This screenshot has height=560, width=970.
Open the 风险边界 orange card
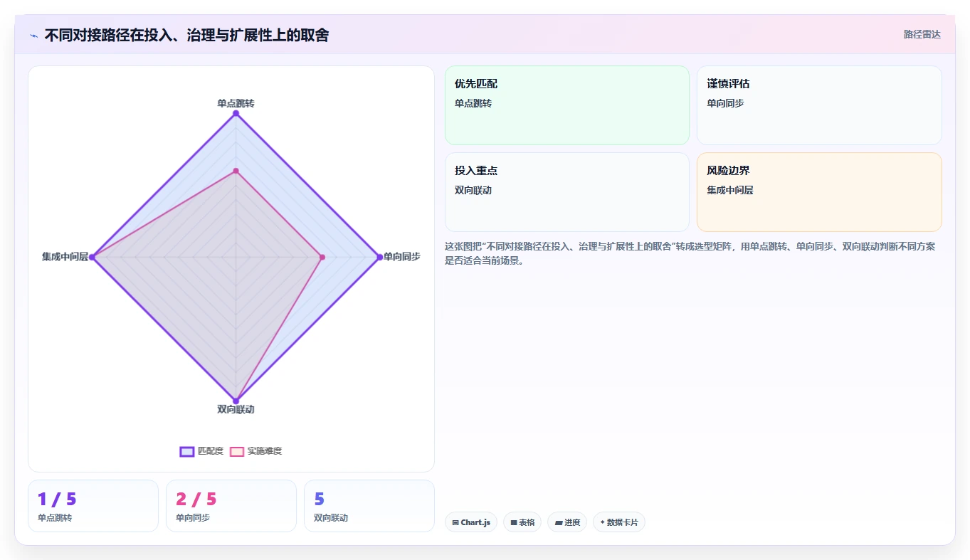819,192
